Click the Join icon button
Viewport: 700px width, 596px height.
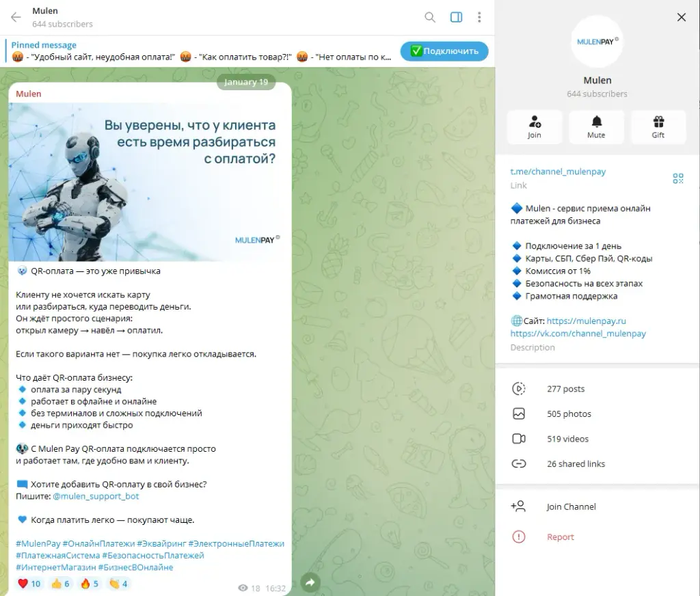(x=535, y=127)
